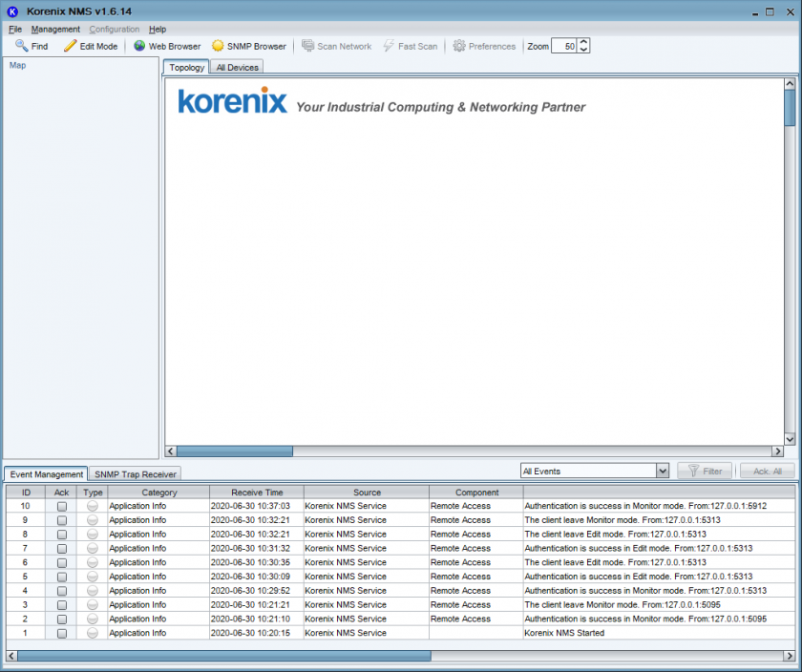The width and height of the screenshot is (802, 672).
Task: Select the 'Korenix NMS Started' event text
Action: (564, 633)
